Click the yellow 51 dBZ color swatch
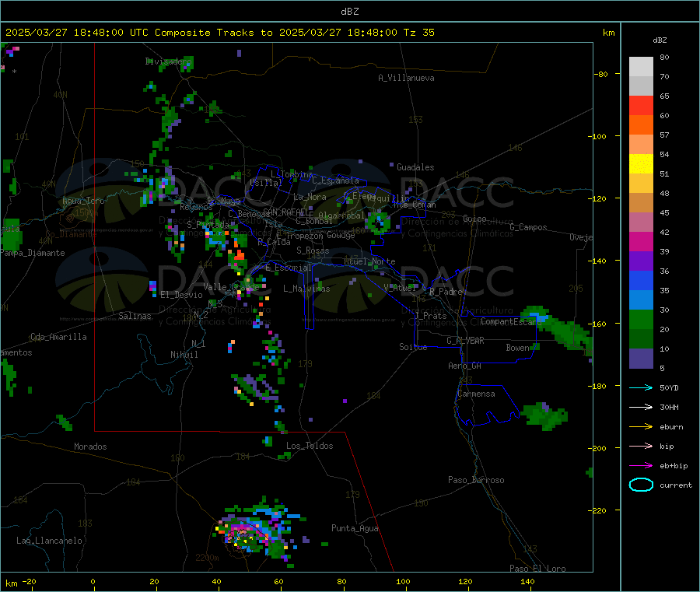The image size is (700, 592). tap(641, 164)
